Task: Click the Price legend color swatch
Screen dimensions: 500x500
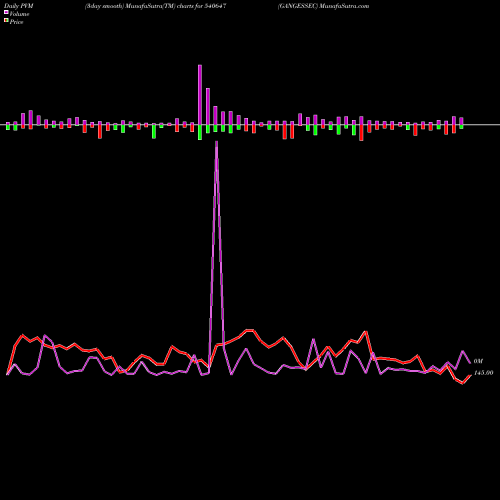Action: point(6,21)
